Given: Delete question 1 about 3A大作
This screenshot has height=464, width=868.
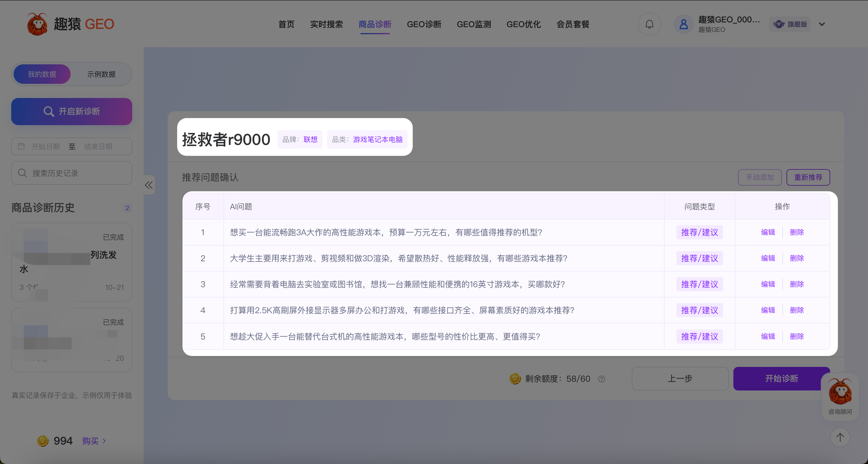Looking at the screenshot, I should [797, 232].
